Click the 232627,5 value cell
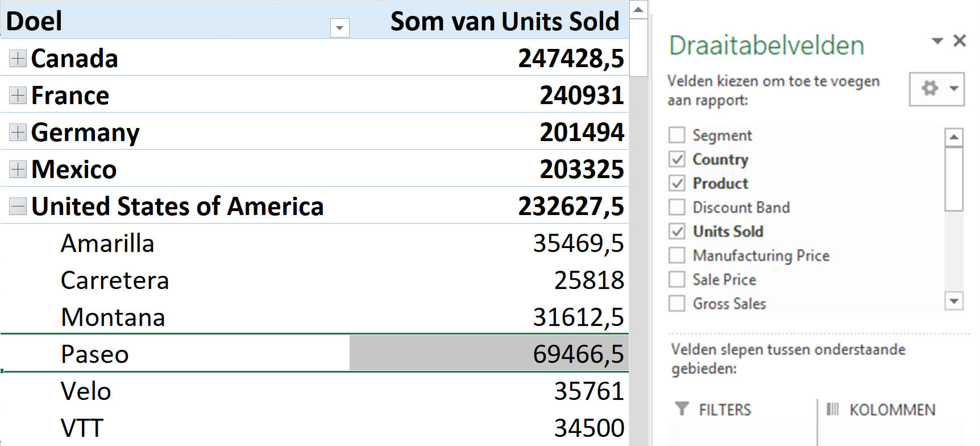This screenshot has width=980, height=446. (x=489, y=206)
